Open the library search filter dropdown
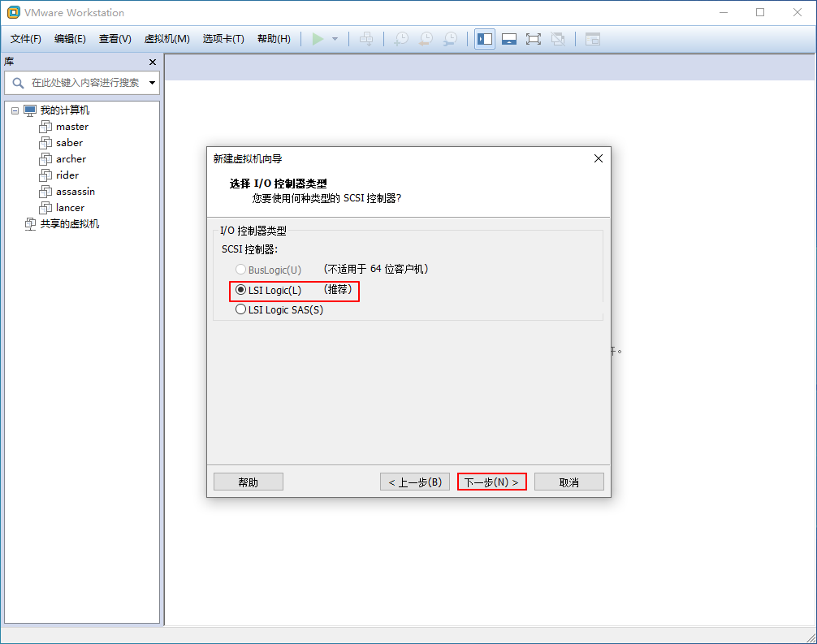The height and width of the screenshot is (644, 817). [x=152, y=83]
